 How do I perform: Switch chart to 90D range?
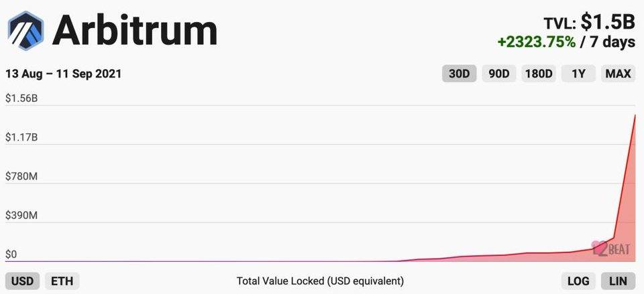[x=499, y=74]
